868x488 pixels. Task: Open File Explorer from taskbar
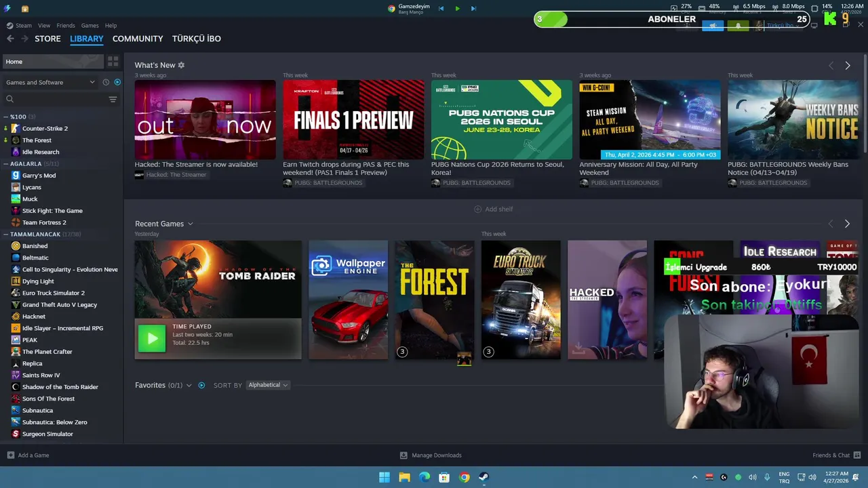[404, 477]
